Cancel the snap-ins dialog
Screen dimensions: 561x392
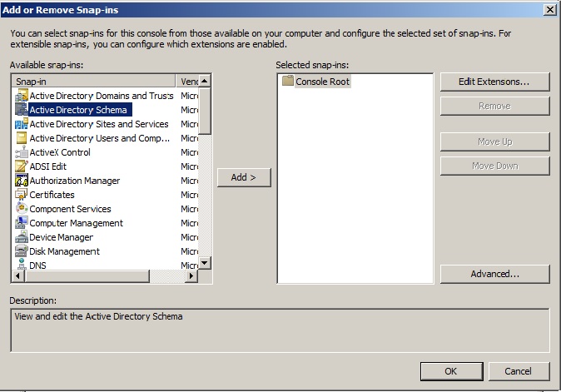[x=519, y=371]
